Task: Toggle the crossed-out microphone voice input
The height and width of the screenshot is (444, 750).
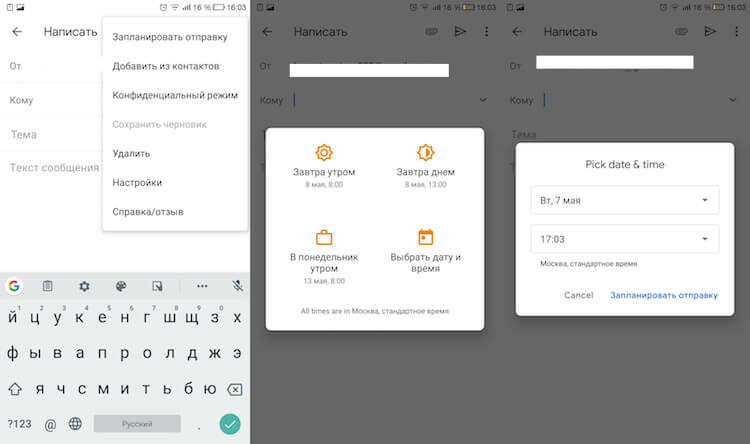Action: pyautogui.click(x=237, y=286)
